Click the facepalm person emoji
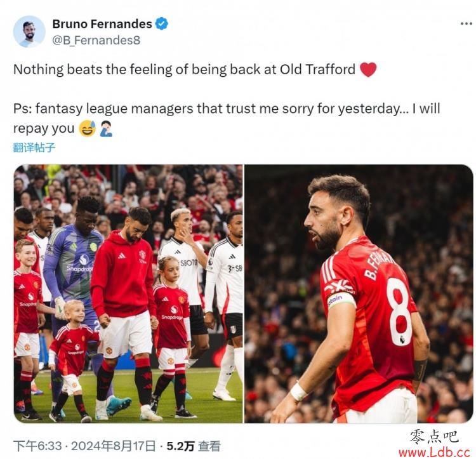This screenshot has width=476, height=459. pyautogui.click(x=106, y=128)
